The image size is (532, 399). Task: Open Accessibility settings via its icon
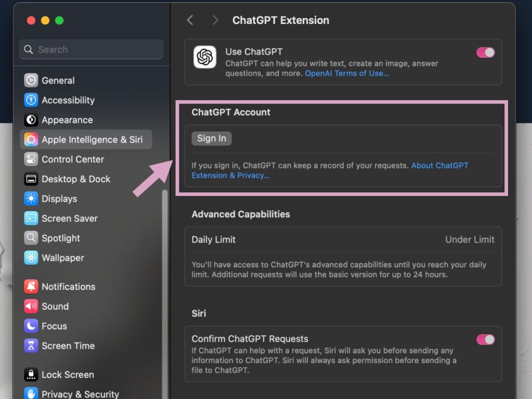[31, 100]
